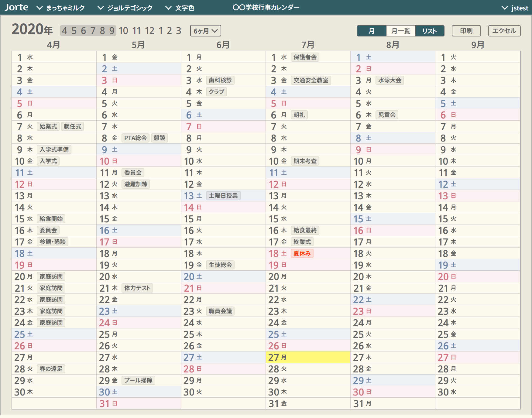Select month 3 in the month strip
The height and width of the screenshot is (418, 532).
click(179, 30)
